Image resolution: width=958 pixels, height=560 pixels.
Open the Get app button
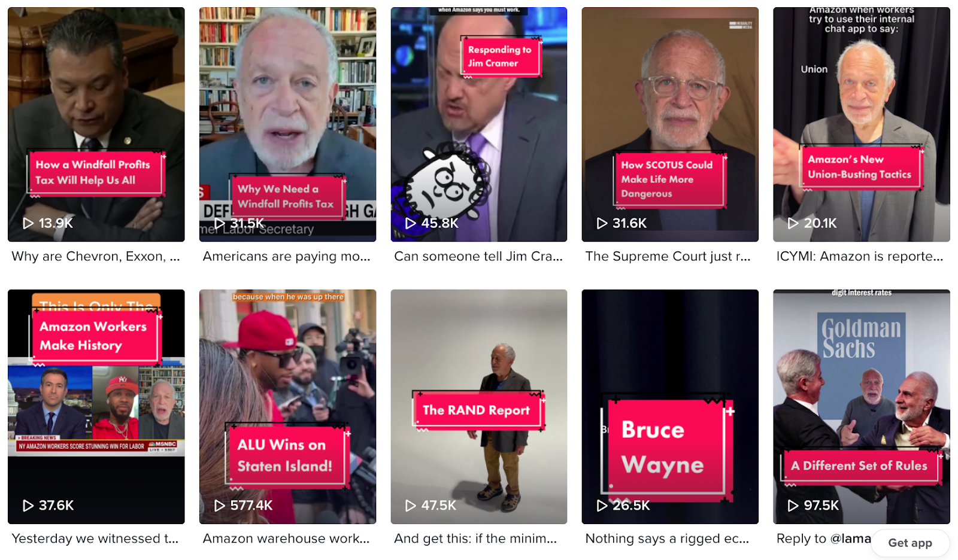tap(910, 543)
